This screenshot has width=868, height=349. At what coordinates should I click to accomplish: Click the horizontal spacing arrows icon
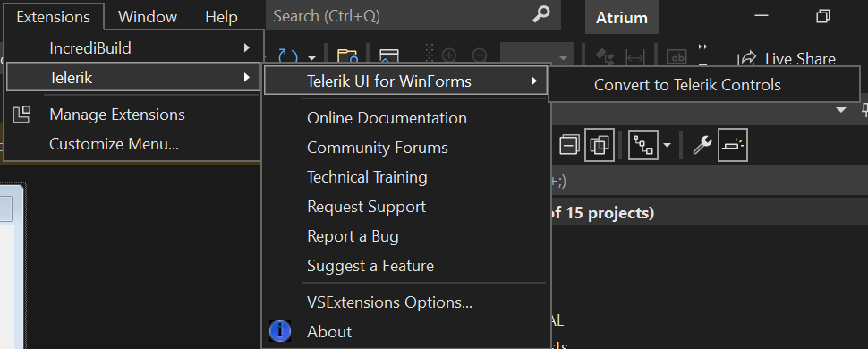tap(635, 57)
